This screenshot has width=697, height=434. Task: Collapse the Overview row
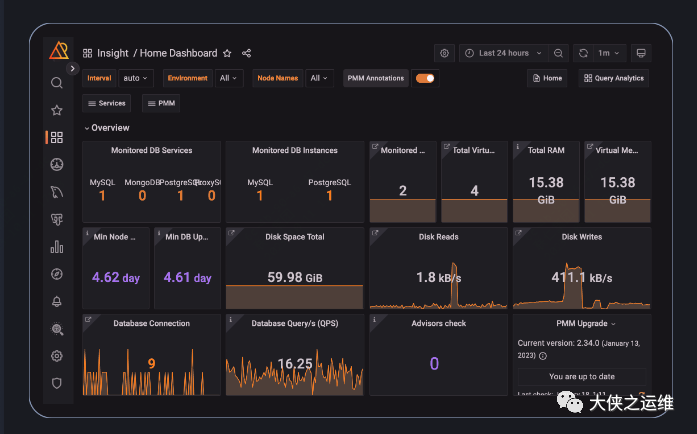107,128
